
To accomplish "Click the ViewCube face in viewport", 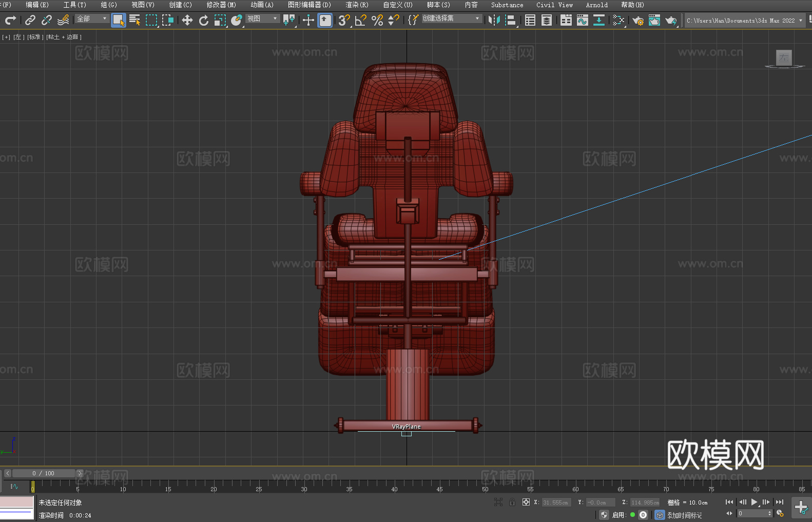I will 784,57.
